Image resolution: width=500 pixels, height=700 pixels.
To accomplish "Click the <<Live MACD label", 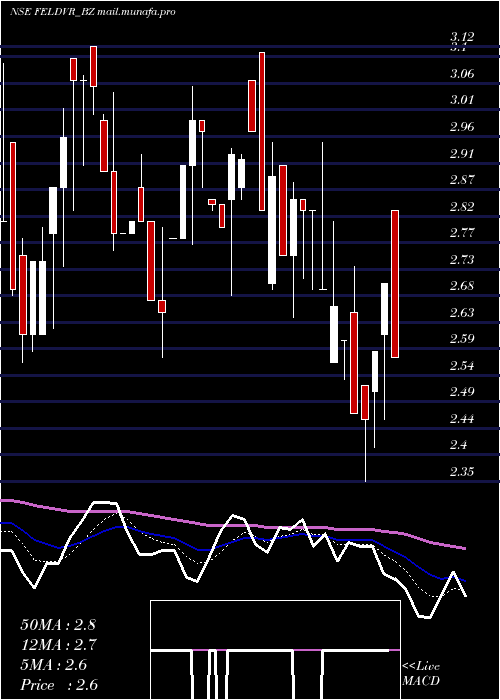I will 421,674.
